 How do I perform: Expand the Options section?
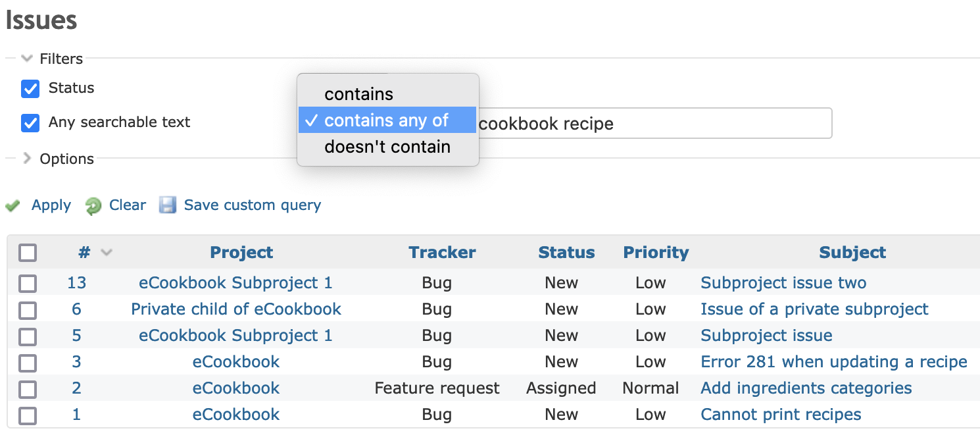[x=27, y=159]
